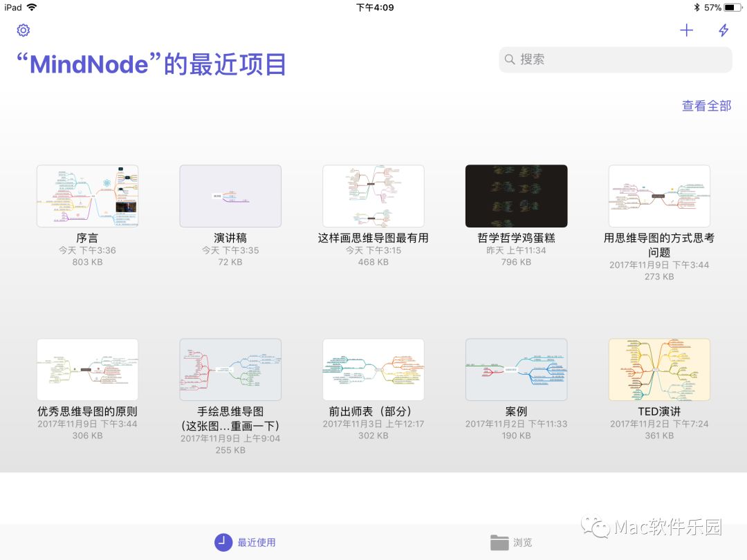Click the date 今天 下午3:15
Image resolution: width=747 pixels, height=560 pixels.
point(373,250)
